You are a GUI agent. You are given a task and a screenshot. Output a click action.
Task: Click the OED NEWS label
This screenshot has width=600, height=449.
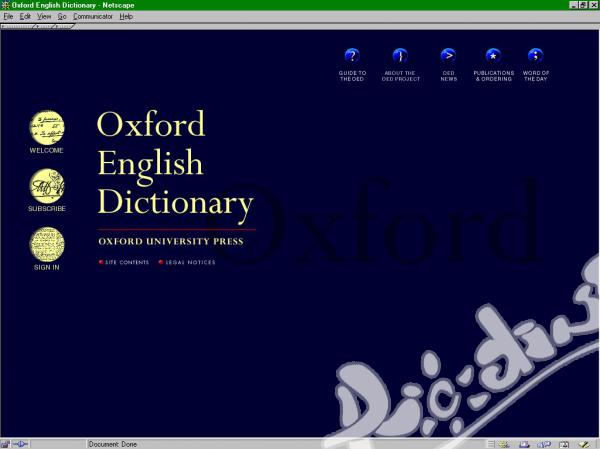pos(448,76)
